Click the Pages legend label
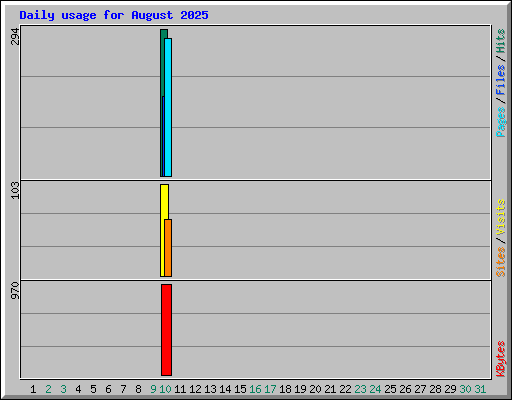The width and height of the screenshot is (512, 400). pyautogui.click(x=500, y=122)
